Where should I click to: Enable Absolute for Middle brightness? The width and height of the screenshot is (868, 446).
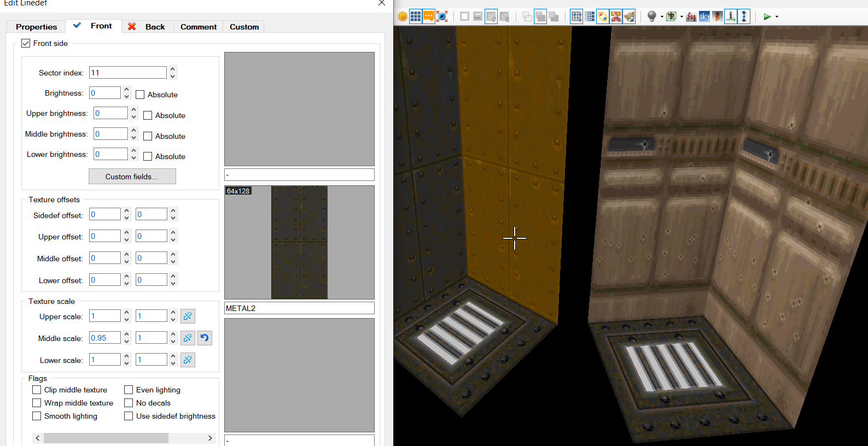[148, 136]
